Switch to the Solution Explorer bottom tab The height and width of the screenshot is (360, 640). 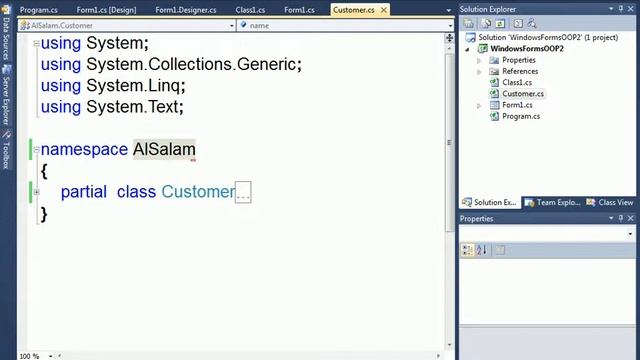coord(490,202)
